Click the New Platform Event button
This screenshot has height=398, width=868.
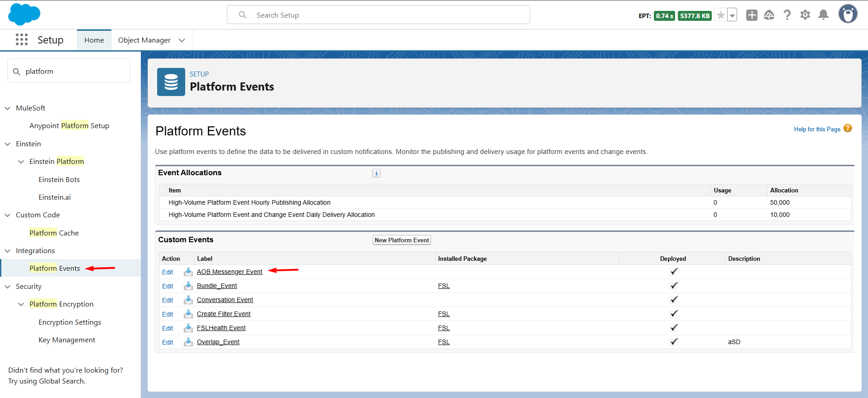pyautogui.click(x=402, y=240)
